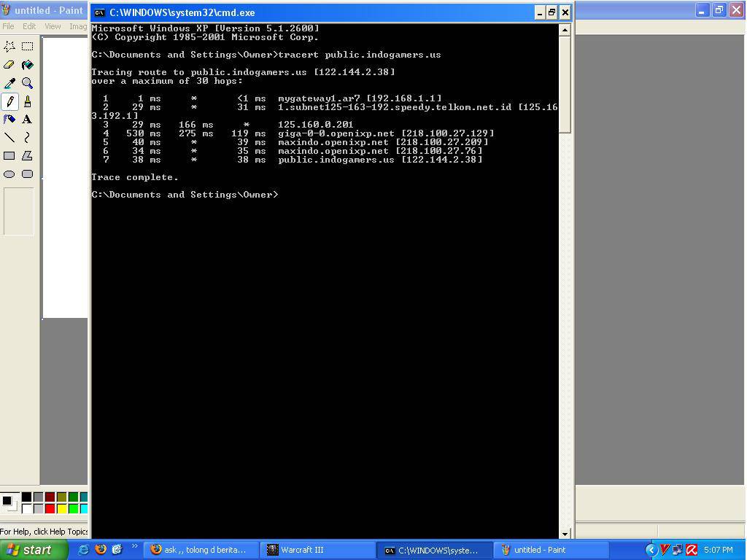Select the Free-Form Select tool in Paint

click(x=9, y=46)
